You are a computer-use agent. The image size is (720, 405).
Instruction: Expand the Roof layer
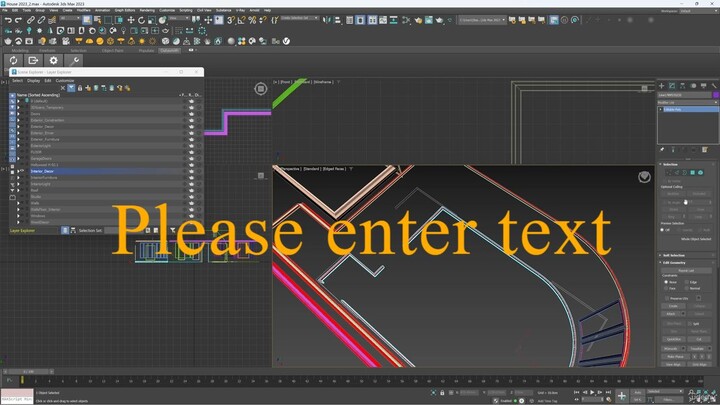pyautogui.click(x=18, y=191)
